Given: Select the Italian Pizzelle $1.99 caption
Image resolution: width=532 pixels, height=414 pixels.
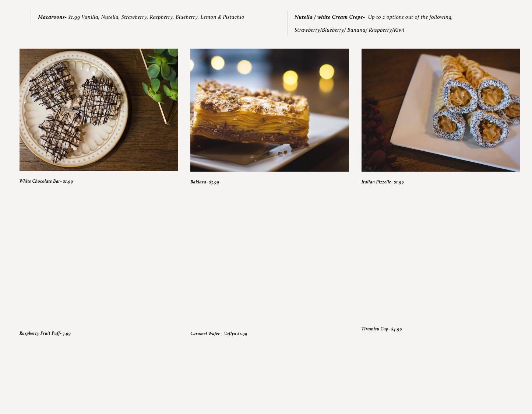Looking at the screenshot, I should (383, 182).
